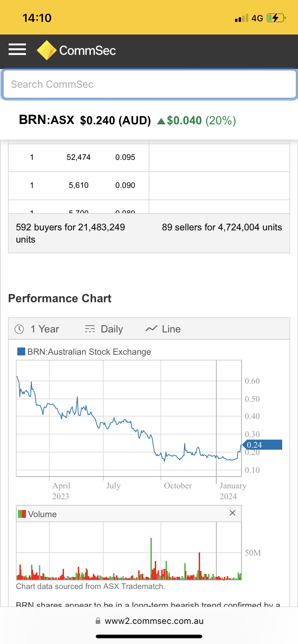The height and width of the screenshot is (644, 298).
Task: Click the BRN:Australian Stock Exchange legend label
Action: [x=89, y=351]
